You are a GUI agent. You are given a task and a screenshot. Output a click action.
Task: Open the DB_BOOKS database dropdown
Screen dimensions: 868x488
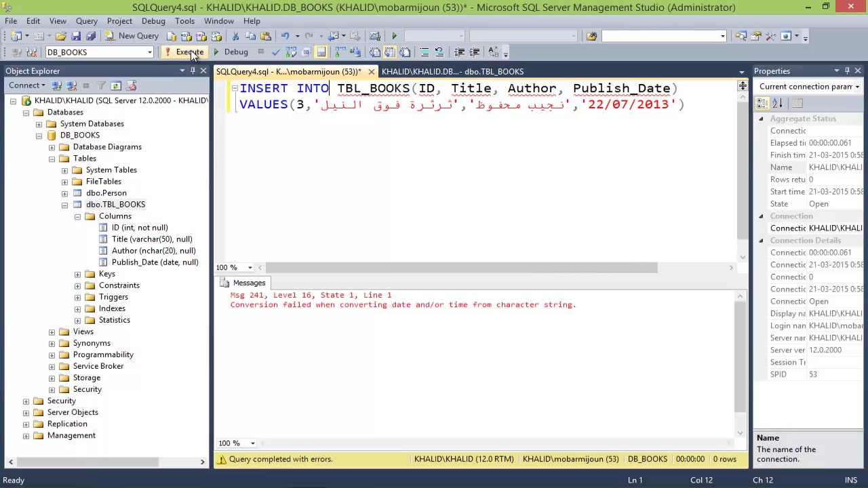150,52
